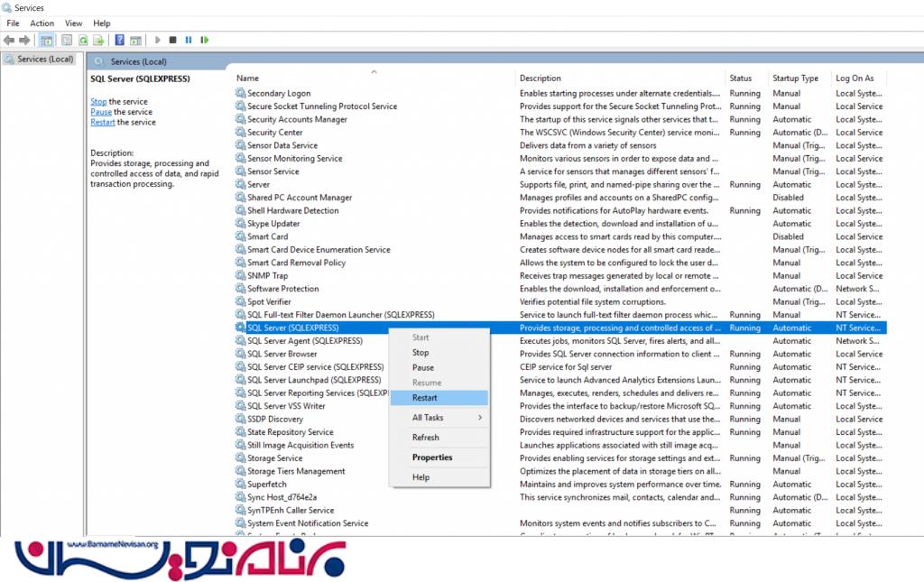The width and height of the screenshot is (924, 582).
Task: Choose Restart from the context menu
Action: pyautogui.click(x=439, y=398)
